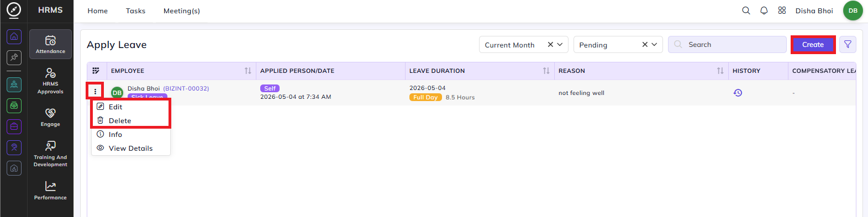
Task: Click the three-dot row actions menu
Action: tap(95, 91)
